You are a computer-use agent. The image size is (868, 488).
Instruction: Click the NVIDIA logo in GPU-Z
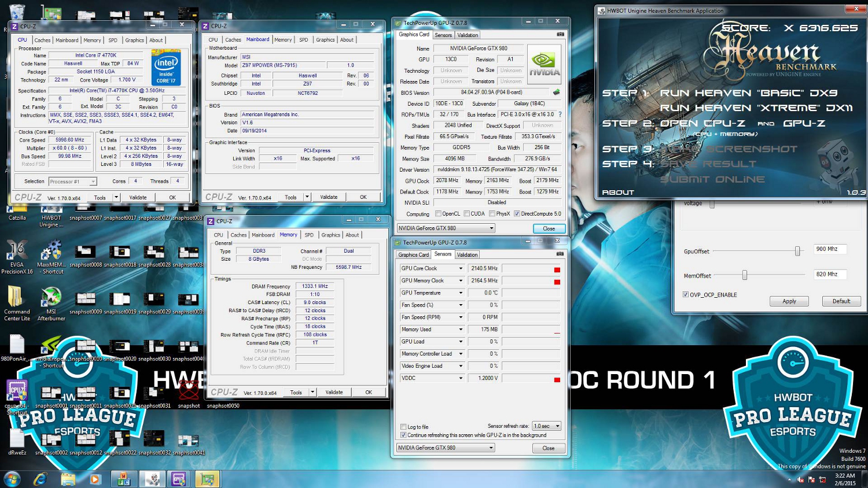[544, 64]
